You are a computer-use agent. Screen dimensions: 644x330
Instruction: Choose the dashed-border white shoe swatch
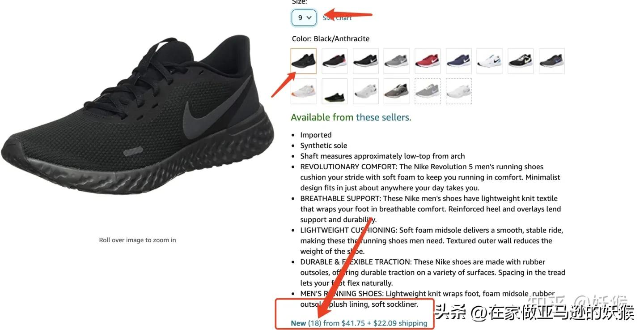point(458,91)
